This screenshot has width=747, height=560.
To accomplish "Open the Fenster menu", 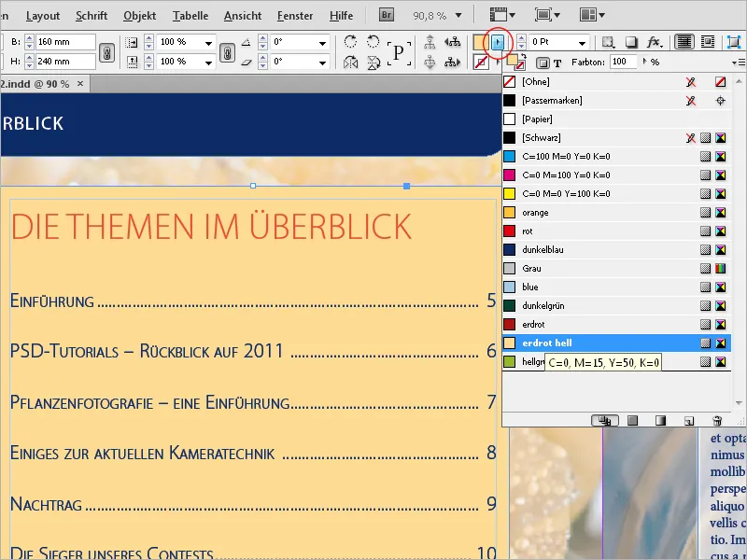I will click(295, 16).
